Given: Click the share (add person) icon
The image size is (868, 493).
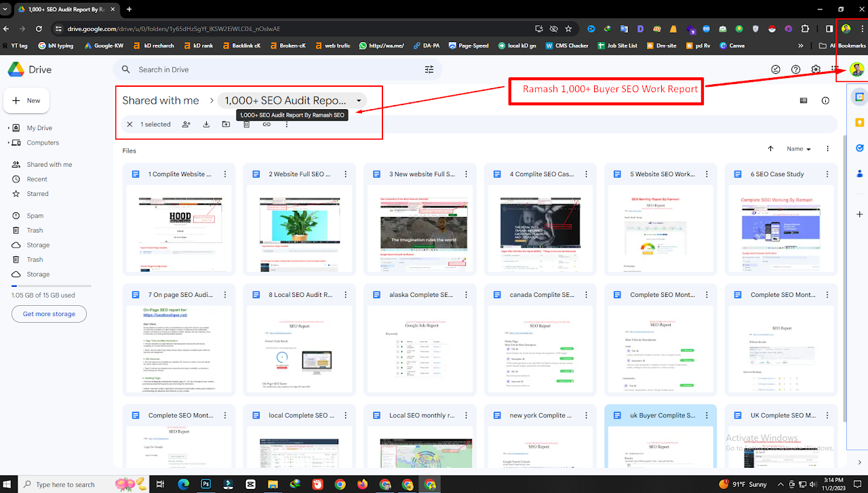Looking at the screenshot, I should click(186, 124).
